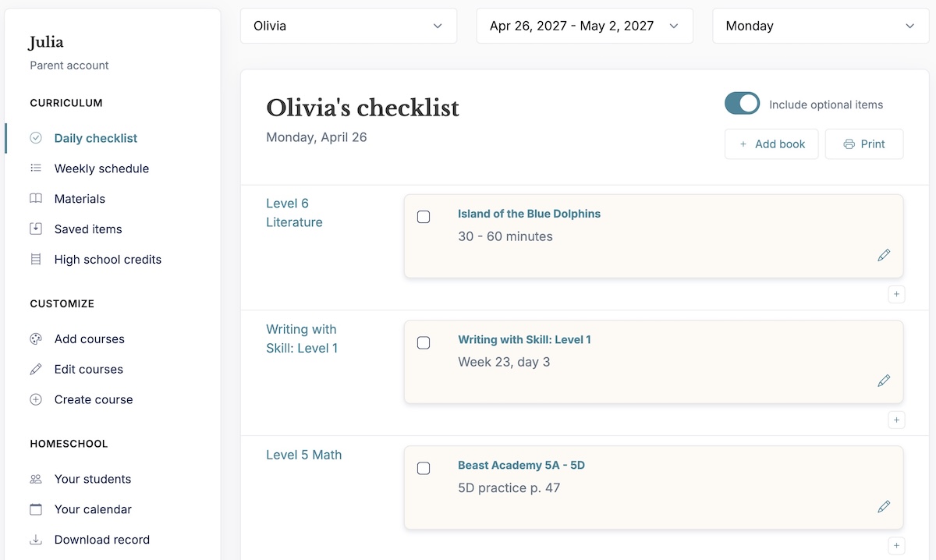The height and width of the screenshot is (560, 936).
Task: Check off Writing with Skill: Level 1
Action: [x=424, y=342]
